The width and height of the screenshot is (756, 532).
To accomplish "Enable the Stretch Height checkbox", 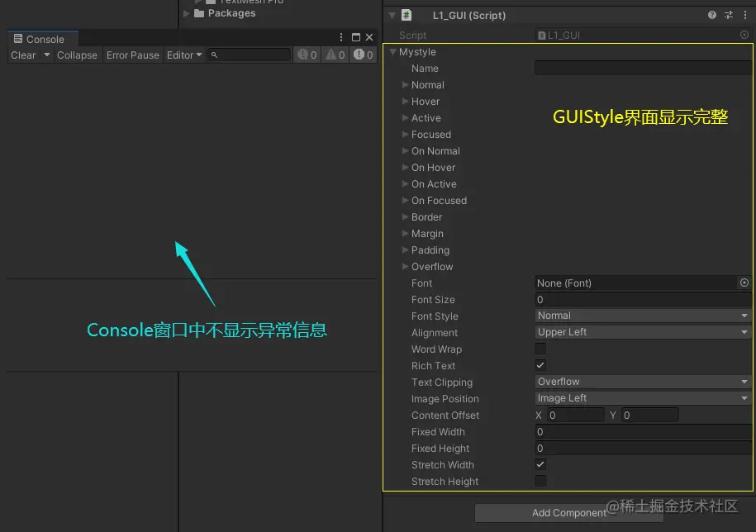I will pos(540,481).
